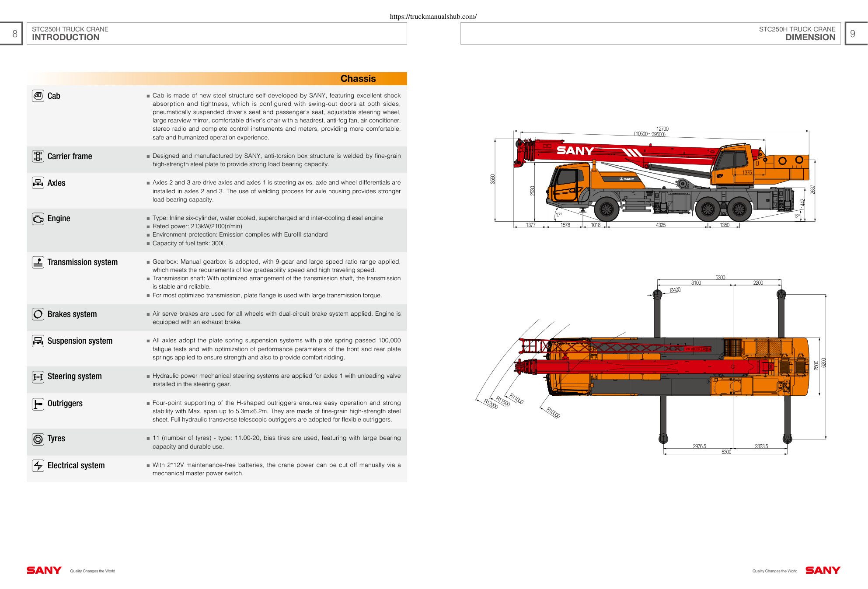Select the Engine icon
The height and width of the screenshot is (589, 868).
click(x=38, y=218)
